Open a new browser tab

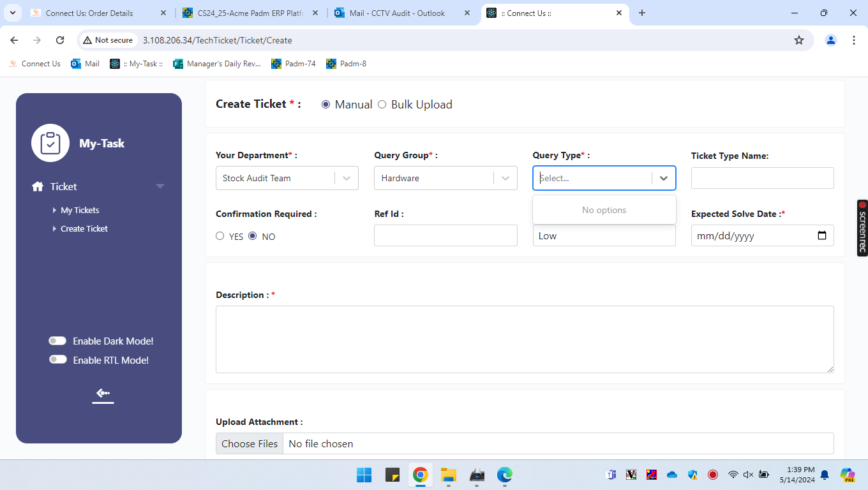(642, 13)
